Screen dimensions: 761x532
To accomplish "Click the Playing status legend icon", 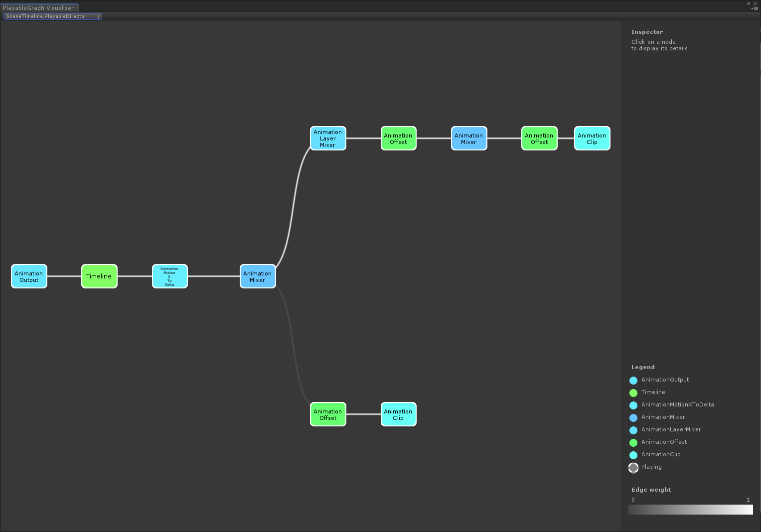I will tap(633, 467).
